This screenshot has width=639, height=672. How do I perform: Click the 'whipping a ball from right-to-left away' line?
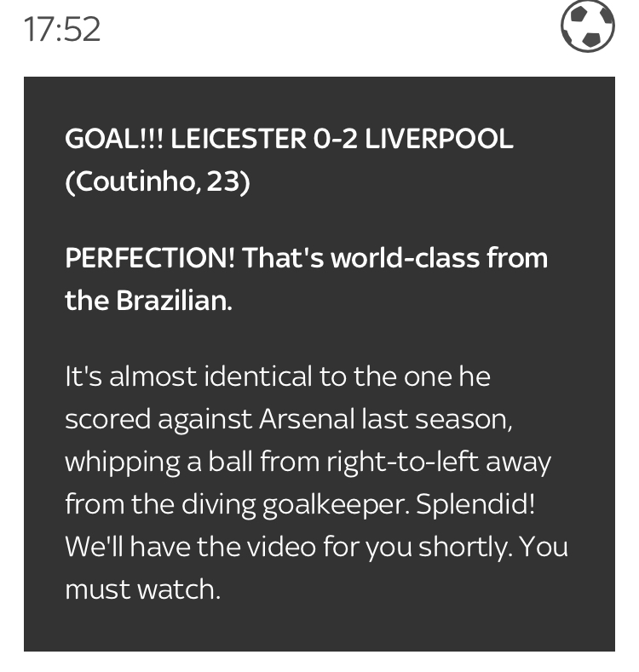(x=308, y=462)
